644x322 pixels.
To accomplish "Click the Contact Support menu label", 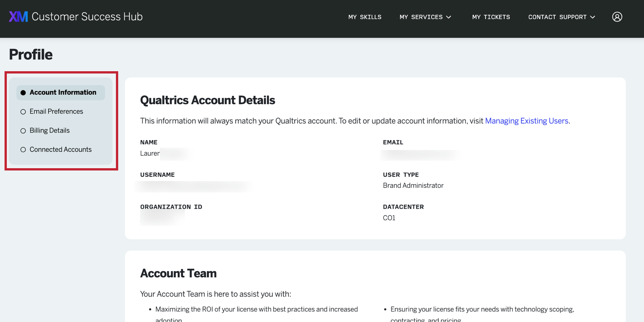I will click(x=557, y=17).
